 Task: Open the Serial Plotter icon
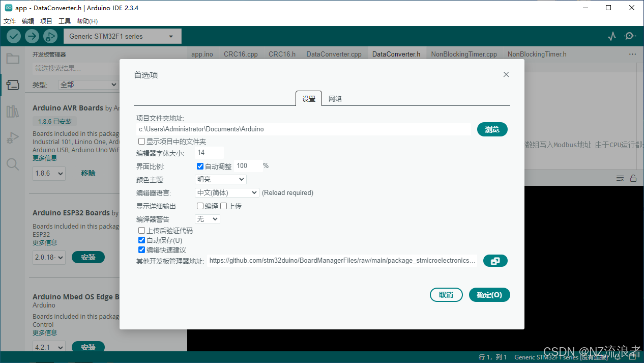click(x=612, y=36)
